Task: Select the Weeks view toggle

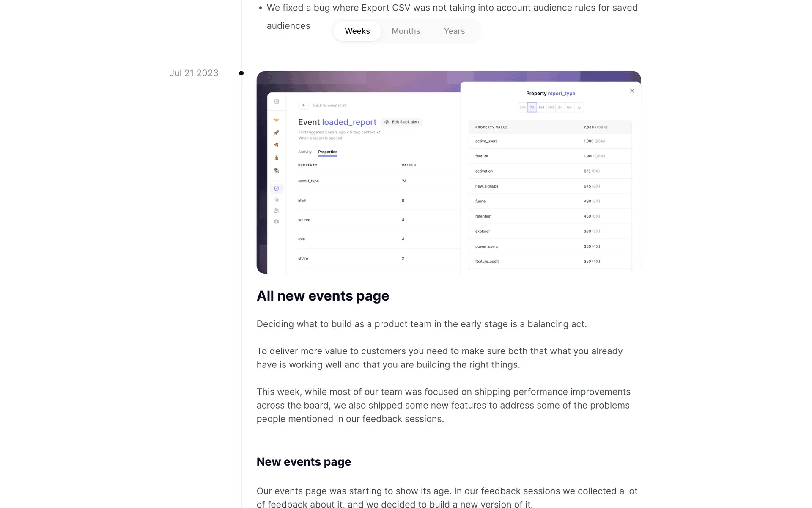Action: 357,31
